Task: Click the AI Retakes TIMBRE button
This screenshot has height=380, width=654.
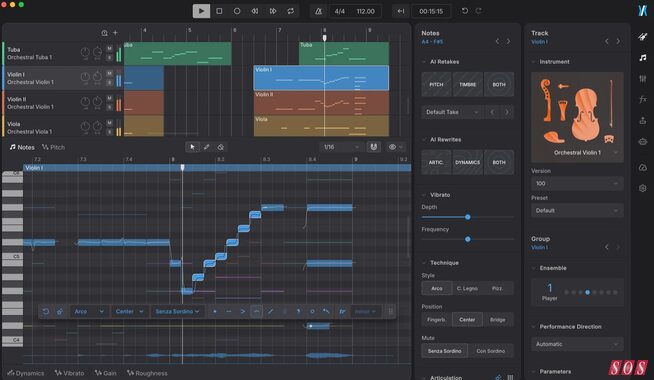Action: (x=468, y=85)
